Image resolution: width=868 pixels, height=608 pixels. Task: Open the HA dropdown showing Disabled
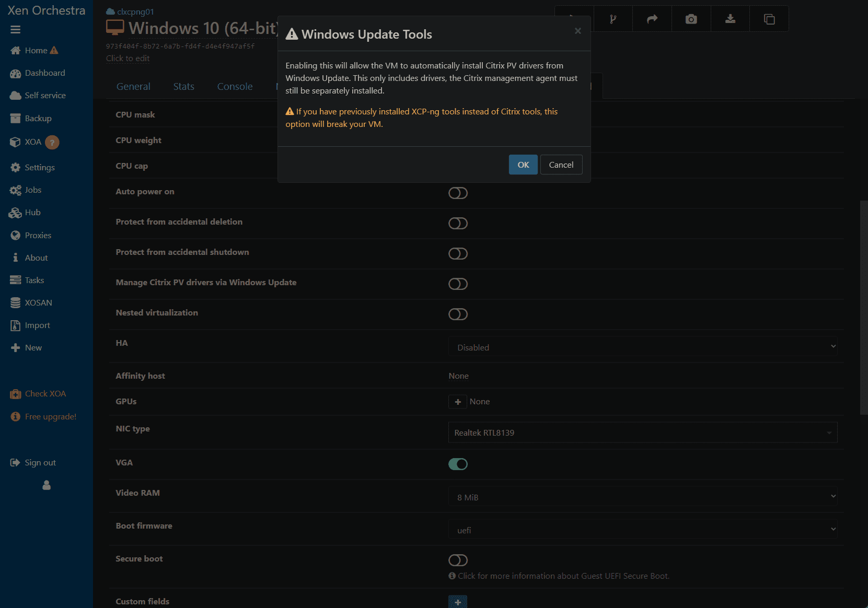pyautogui.click(x=643, y=347)
